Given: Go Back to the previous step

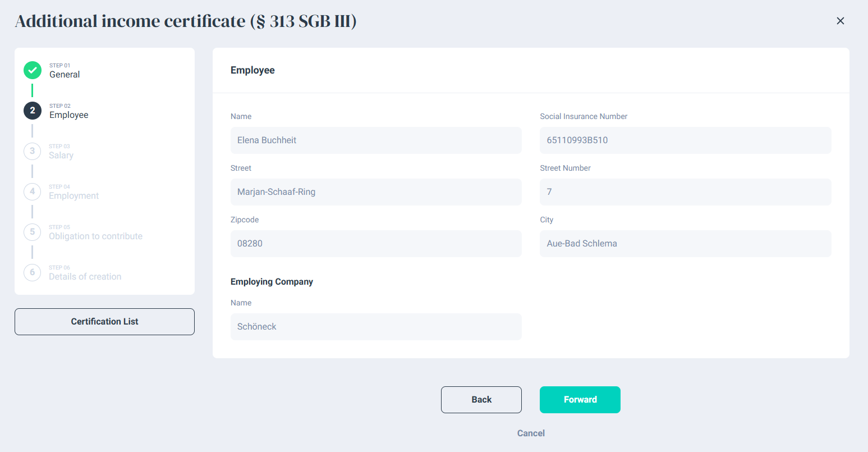Looking at the screenshot, I should 481,400.
